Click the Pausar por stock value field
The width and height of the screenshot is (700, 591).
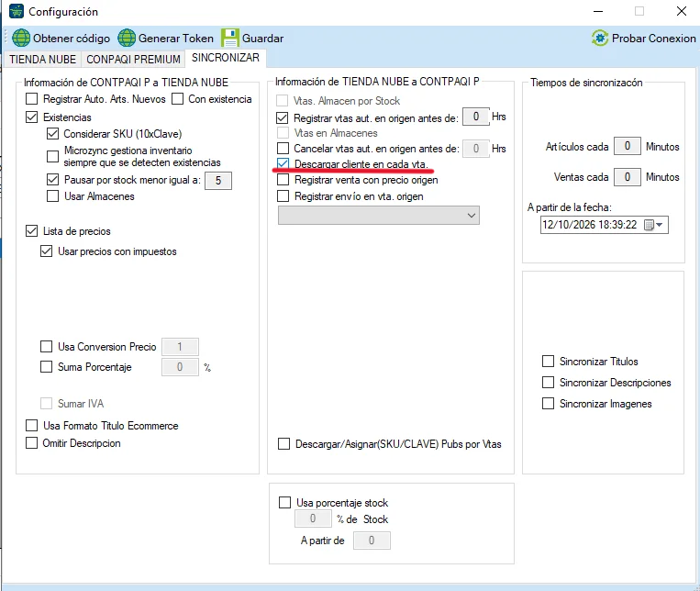[218, 181]
